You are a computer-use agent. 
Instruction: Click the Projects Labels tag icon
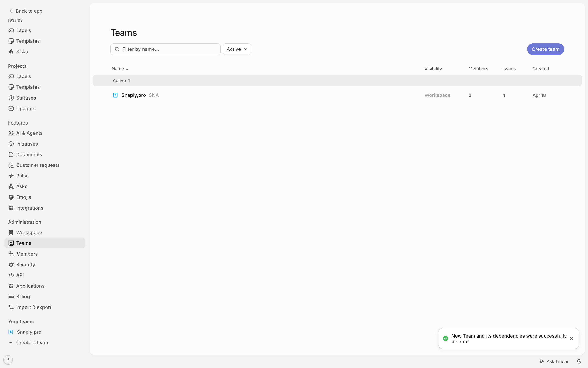point(11,76)
